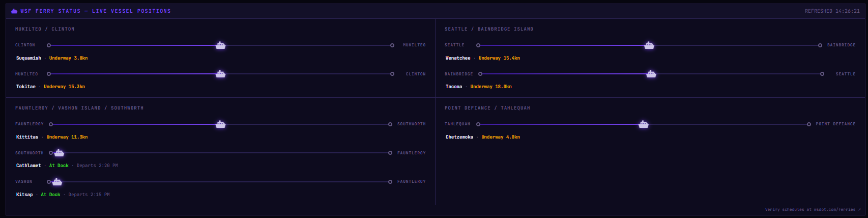Select the Tokitae ferry icon on its track
868x218 pixels.
click(x=220, y=74)
